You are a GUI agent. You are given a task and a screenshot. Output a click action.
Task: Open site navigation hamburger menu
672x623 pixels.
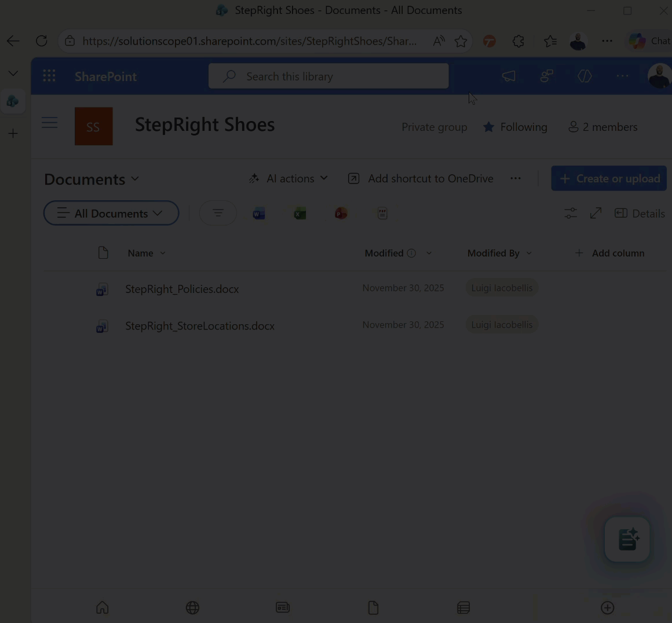50,123
